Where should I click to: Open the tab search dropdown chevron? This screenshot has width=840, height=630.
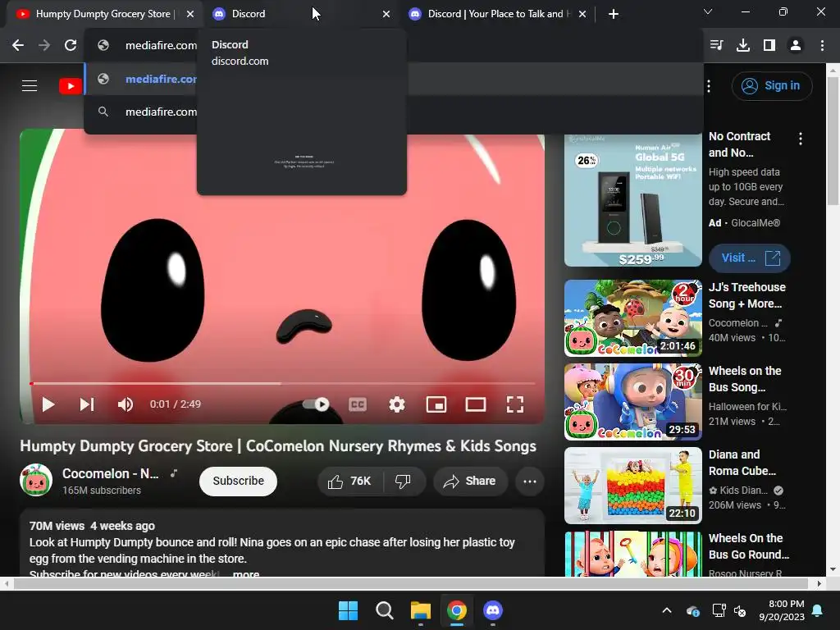point(708,11)
